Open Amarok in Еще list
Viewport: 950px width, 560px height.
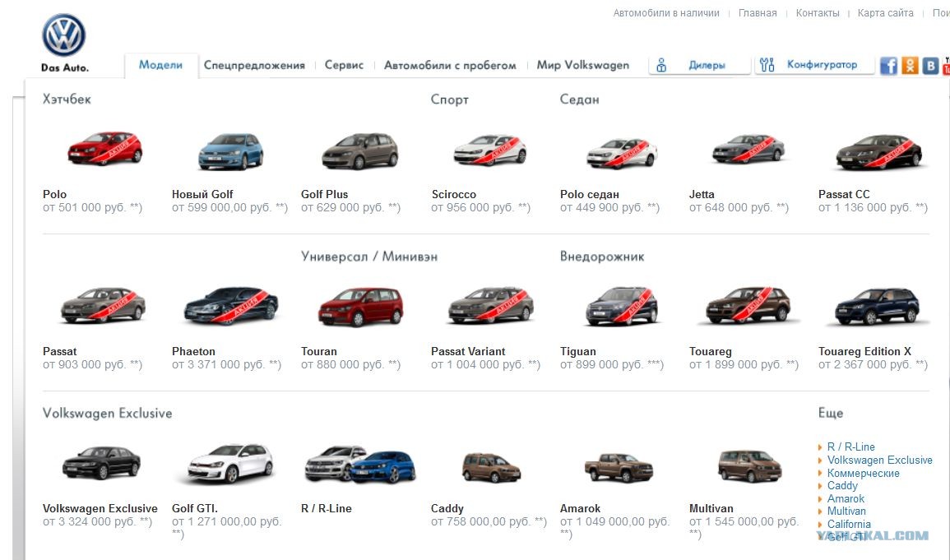click(846, 499)
